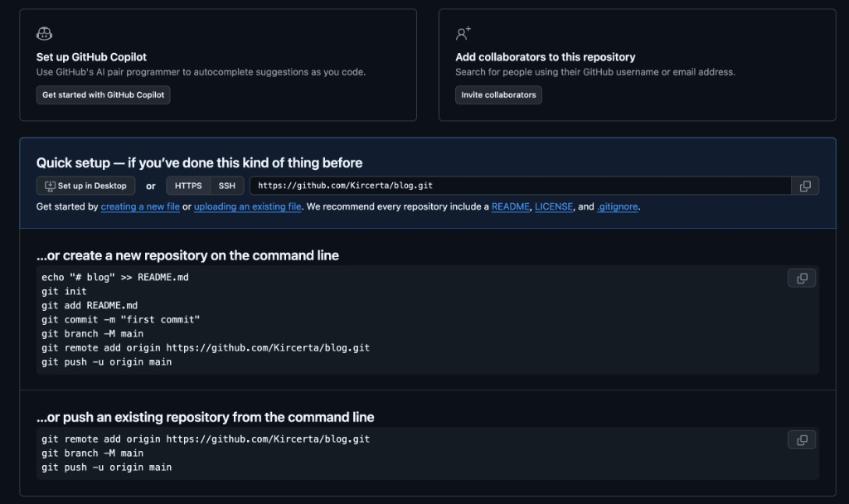
Task: Click the echo "# blog" command line
Action: [x=115, y=277]
